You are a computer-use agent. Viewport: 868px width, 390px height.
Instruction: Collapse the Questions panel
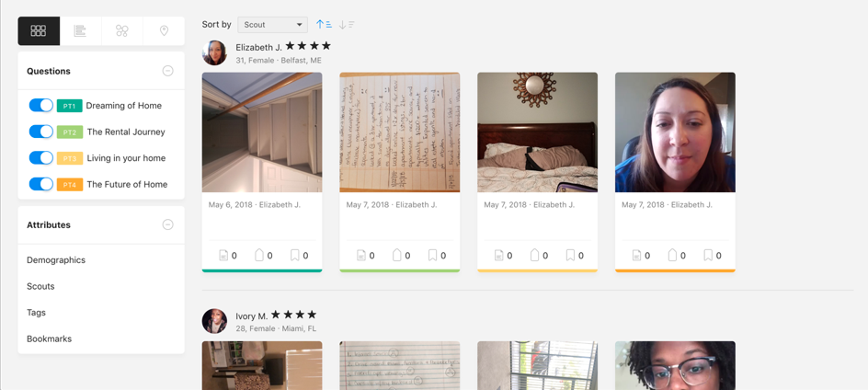click(x=167, y=71)
